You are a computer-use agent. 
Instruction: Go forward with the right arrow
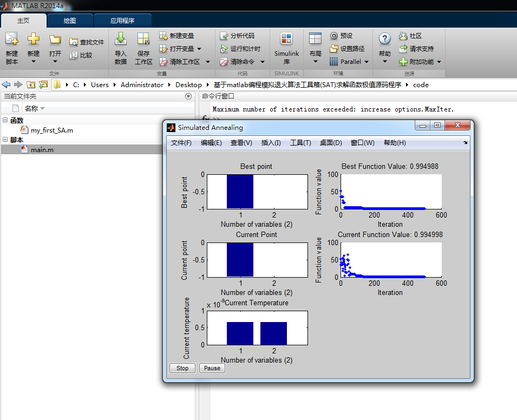click(x=18, y=84)
